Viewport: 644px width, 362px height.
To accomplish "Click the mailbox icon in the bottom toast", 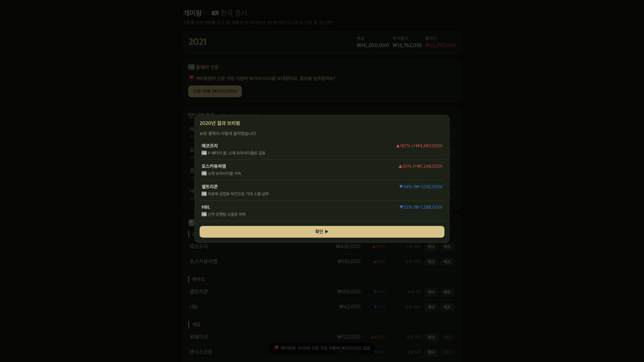I will pos(276,348).
